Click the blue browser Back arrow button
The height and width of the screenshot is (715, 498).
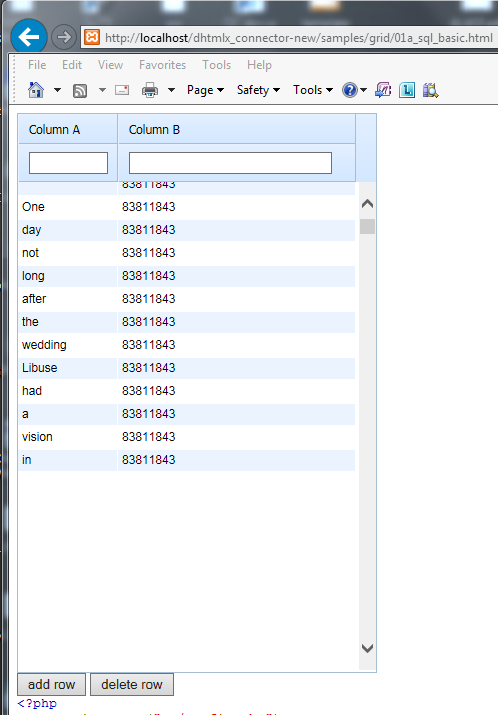29,36
